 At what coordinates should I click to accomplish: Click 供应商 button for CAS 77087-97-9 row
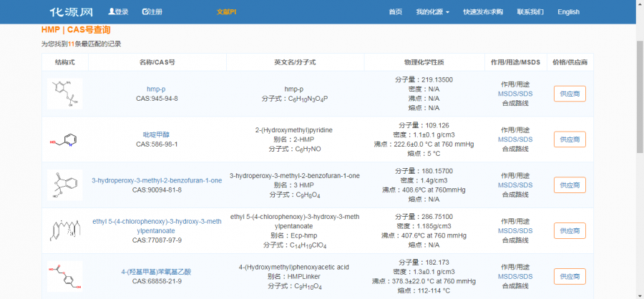click(570, 230)
